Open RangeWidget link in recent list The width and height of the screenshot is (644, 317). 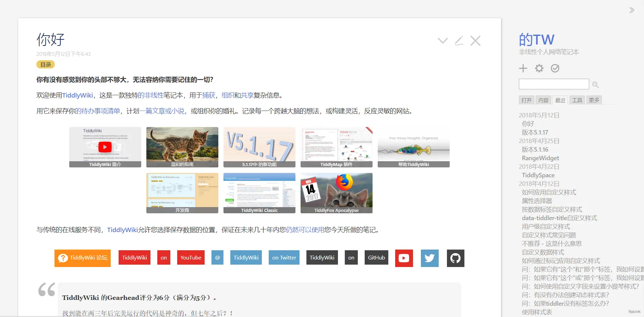tap(540, 158)
